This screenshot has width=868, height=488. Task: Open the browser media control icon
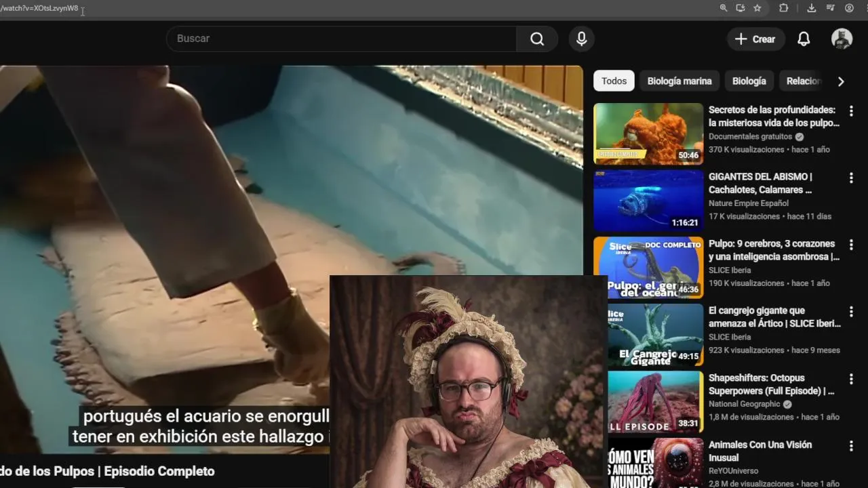click(831, 8)
